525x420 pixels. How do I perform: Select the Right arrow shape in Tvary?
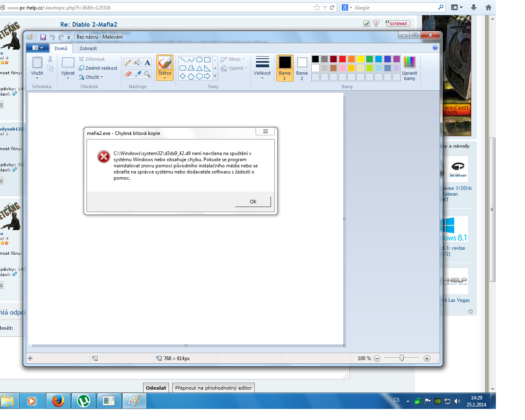(x=208, y=76)
